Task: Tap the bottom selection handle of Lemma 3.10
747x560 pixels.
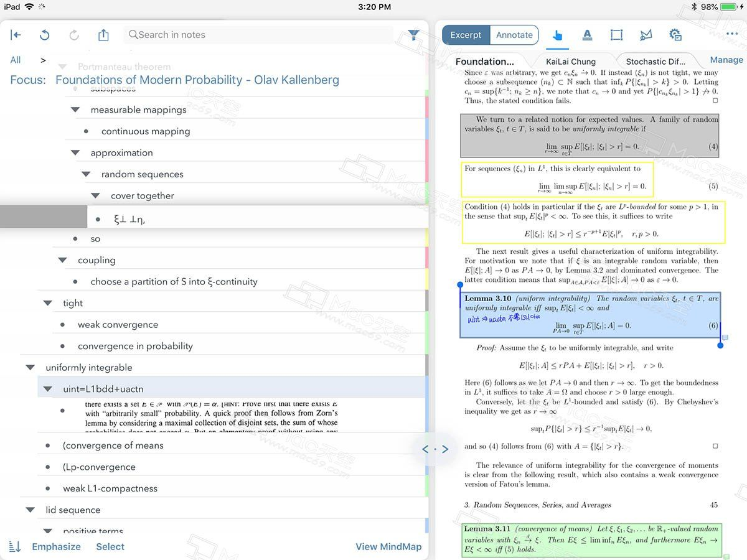Action: [720, 345]
